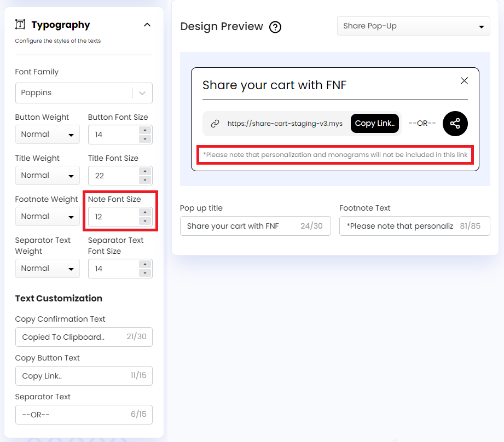
Task: Click the Pop up title input field
Action: (241, 226)
